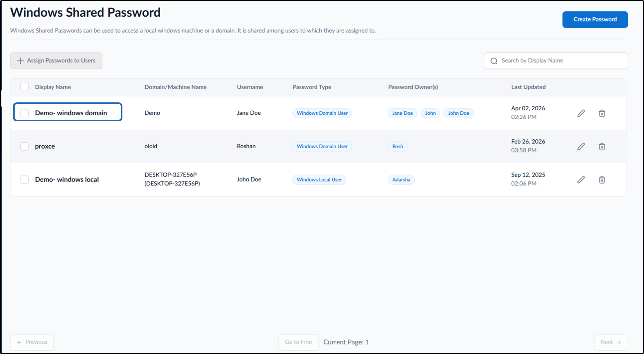
Task: Click the John owner tag
Action: pos(430,113)
